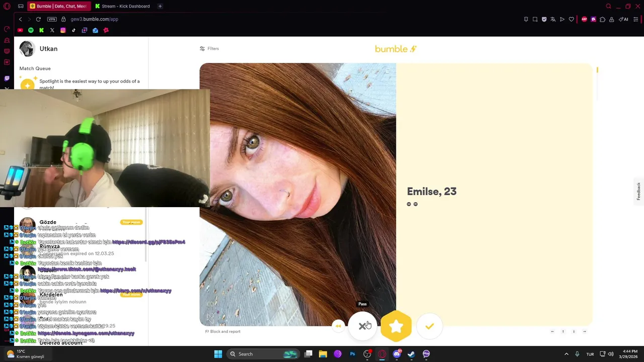Open the browser search tabs magnifier
Image resolution: width=644 pixels, height=362 pixels.
pyautogui.click(x=608, y=6)
